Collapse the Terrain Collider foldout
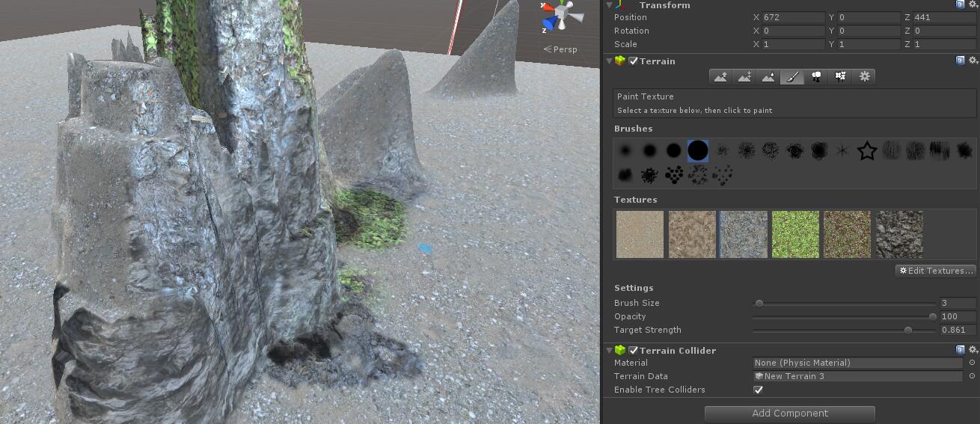The width and height of the screenshot is (980, 424). coord(609,351)
